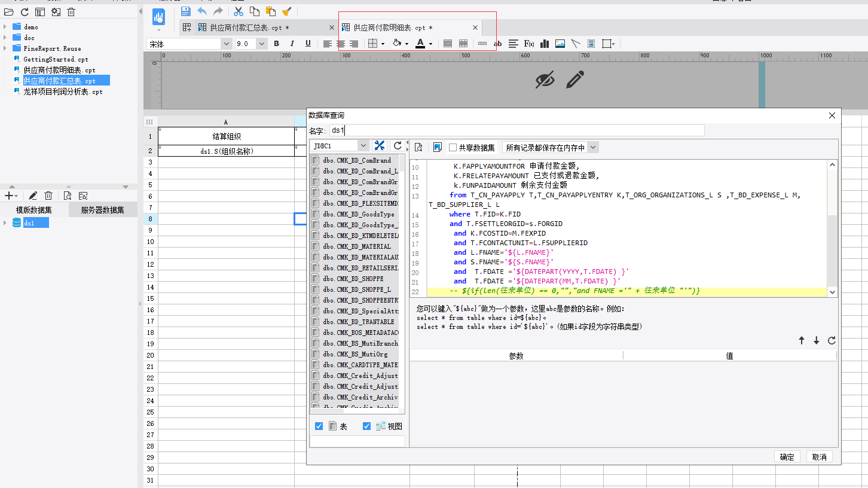Refresh the template file tree
The width and height of the screenshot is (868, 488).
[x=25, y=12]
